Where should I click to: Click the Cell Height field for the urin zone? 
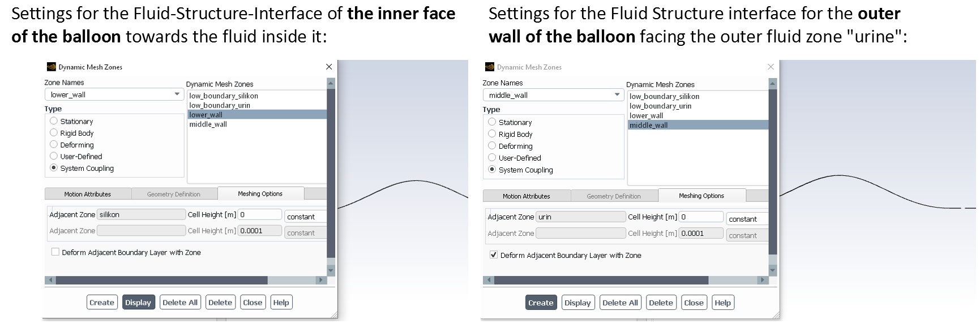[x=701, y=217]
